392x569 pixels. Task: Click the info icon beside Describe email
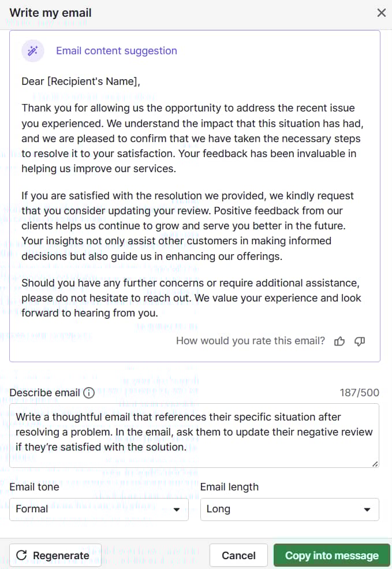click(89, 393)
